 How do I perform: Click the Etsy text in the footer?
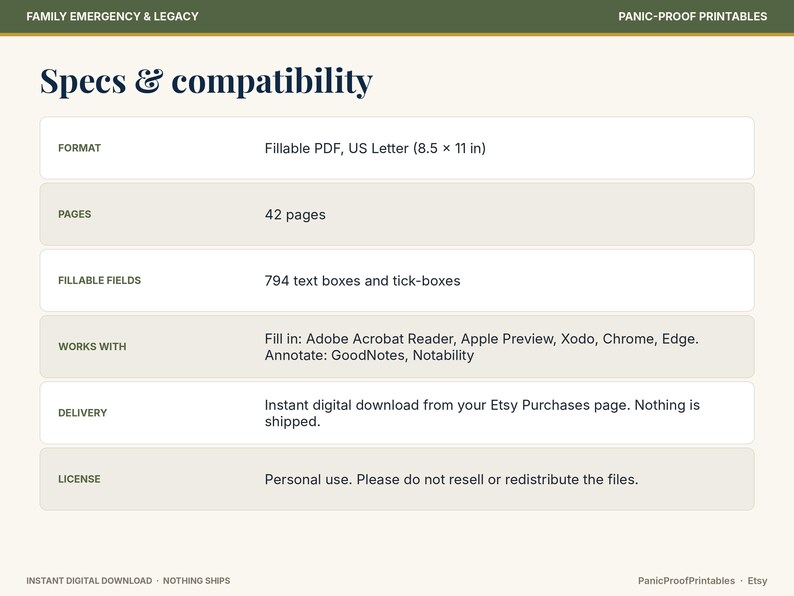pyautogui.click(x=758, y=581)
